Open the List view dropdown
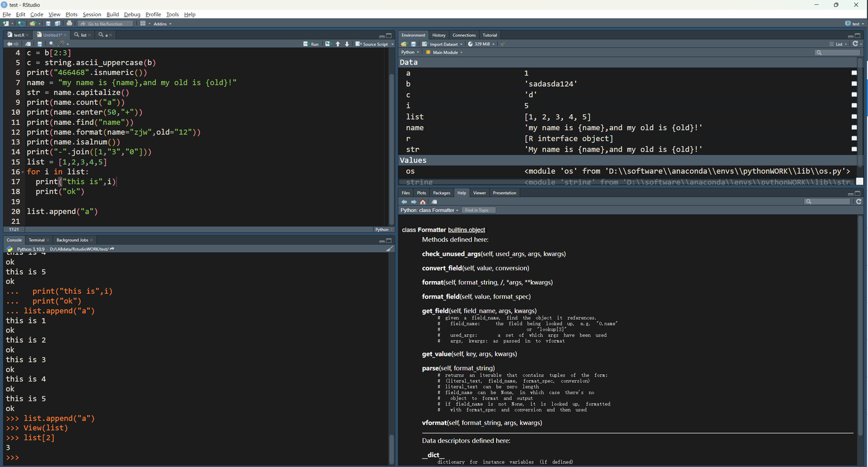Screen dimensions: 868x467 click(840, 43)
